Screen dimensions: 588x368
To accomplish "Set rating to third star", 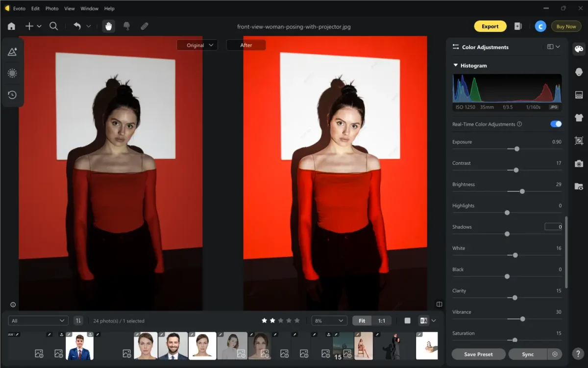I will point(281,320).
